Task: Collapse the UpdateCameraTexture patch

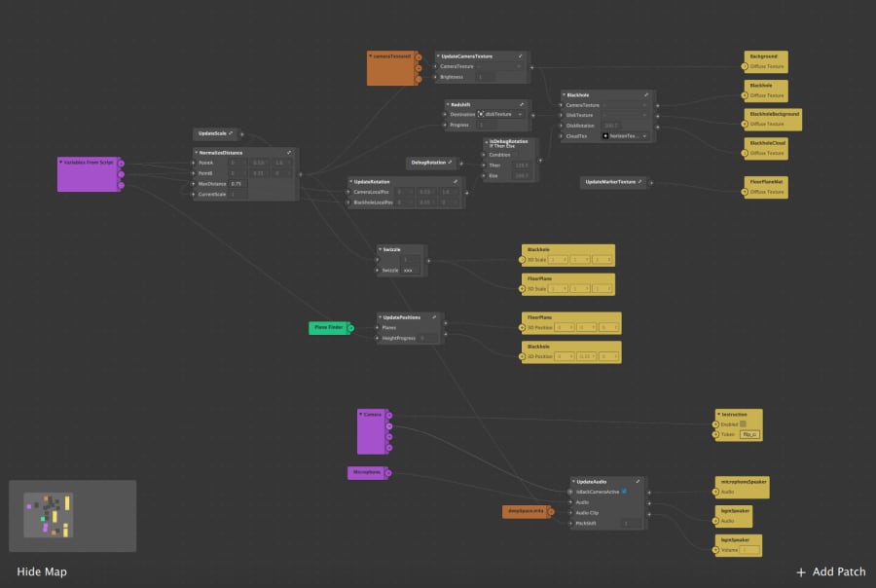Action: [438, 56]
